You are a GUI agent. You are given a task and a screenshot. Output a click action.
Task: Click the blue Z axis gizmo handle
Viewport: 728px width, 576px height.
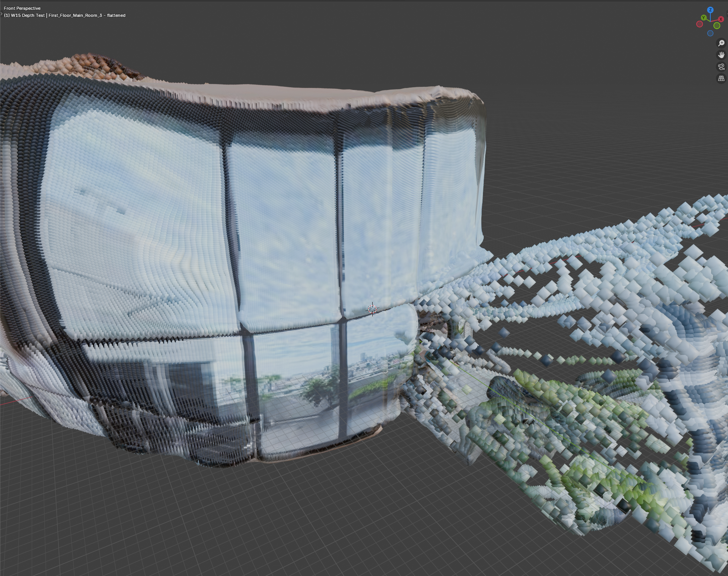[x=710, y=10]
